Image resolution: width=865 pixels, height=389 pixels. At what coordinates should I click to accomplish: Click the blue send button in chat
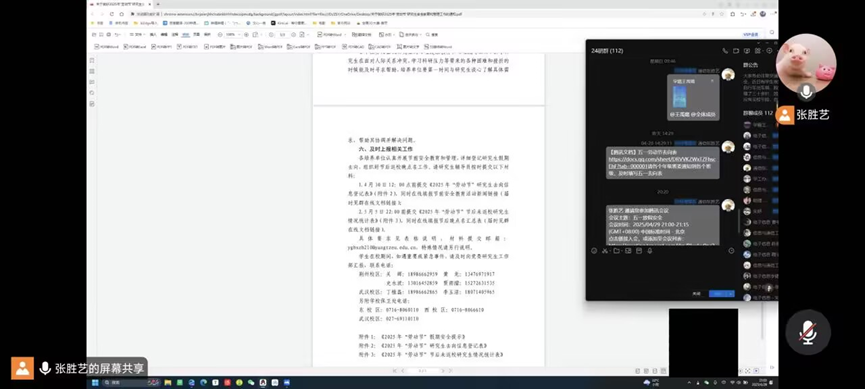pos(718,294)
